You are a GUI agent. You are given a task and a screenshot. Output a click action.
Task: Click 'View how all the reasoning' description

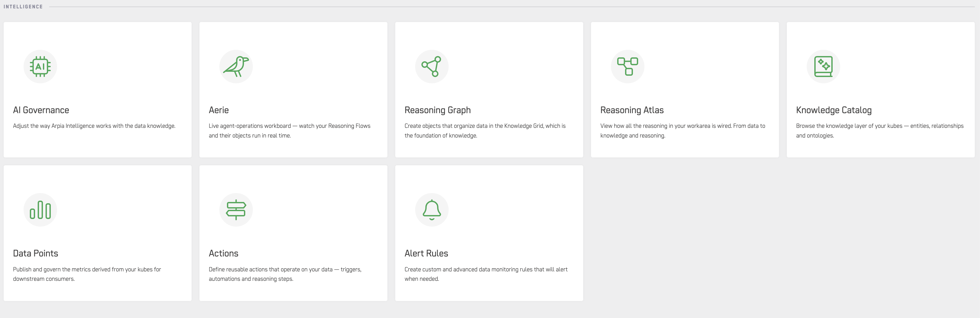click(x=682, y=131)
